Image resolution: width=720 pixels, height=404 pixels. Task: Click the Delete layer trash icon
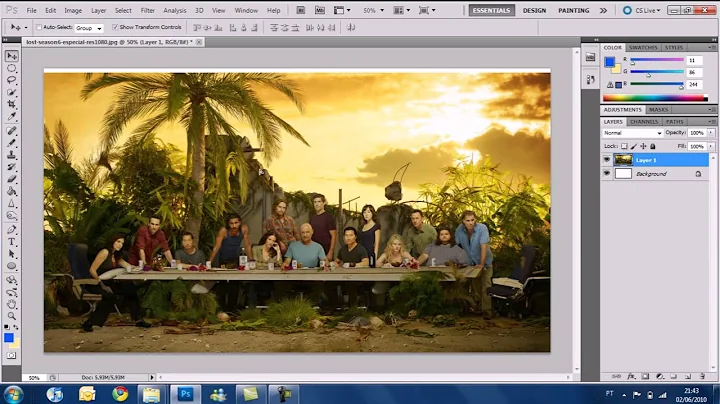(x=702, y=376)
